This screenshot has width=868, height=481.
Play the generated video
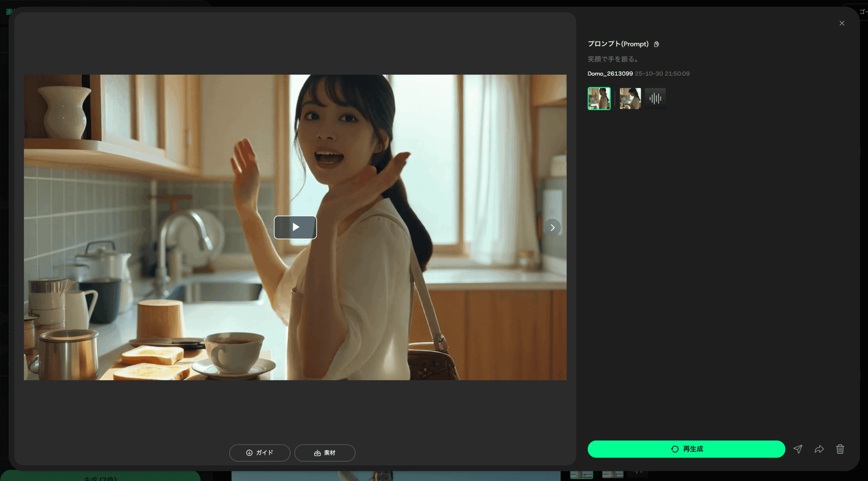click(x=295, y=227)
